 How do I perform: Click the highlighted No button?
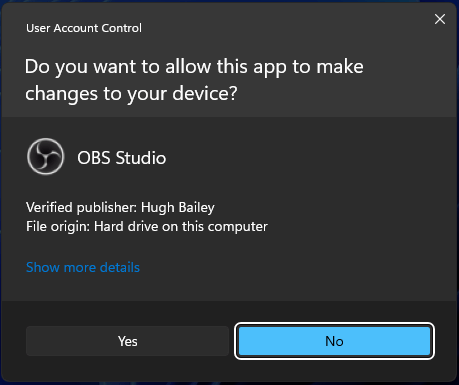click(x=334, y=341)
